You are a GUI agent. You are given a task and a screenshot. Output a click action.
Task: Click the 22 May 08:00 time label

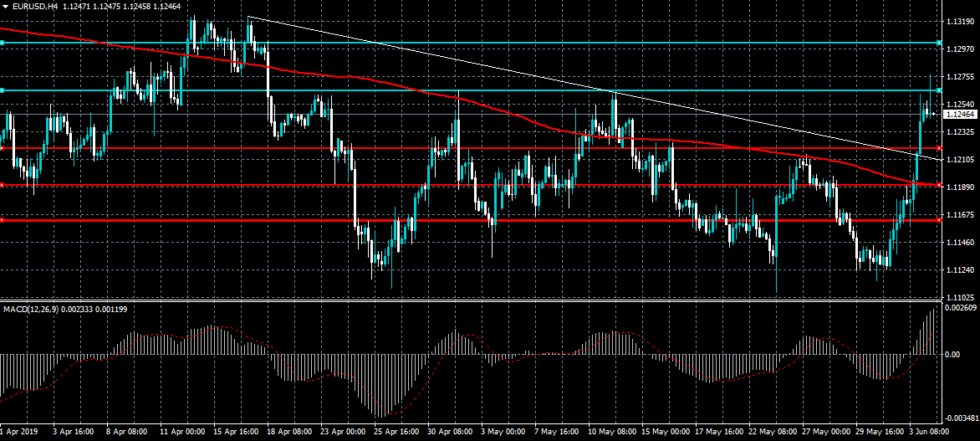pyautogui.click(x=773, y=432)
